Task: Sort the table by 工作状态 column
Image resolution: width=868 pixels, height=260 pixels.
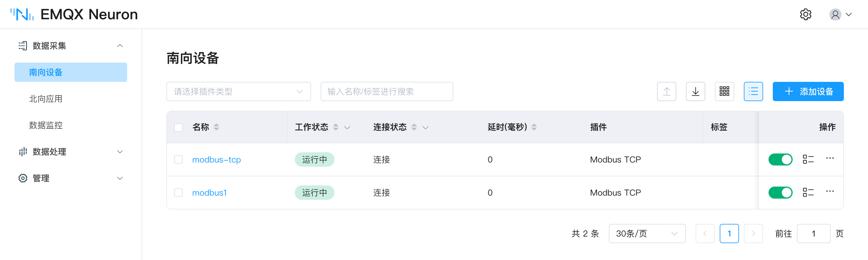Action: 336,127
